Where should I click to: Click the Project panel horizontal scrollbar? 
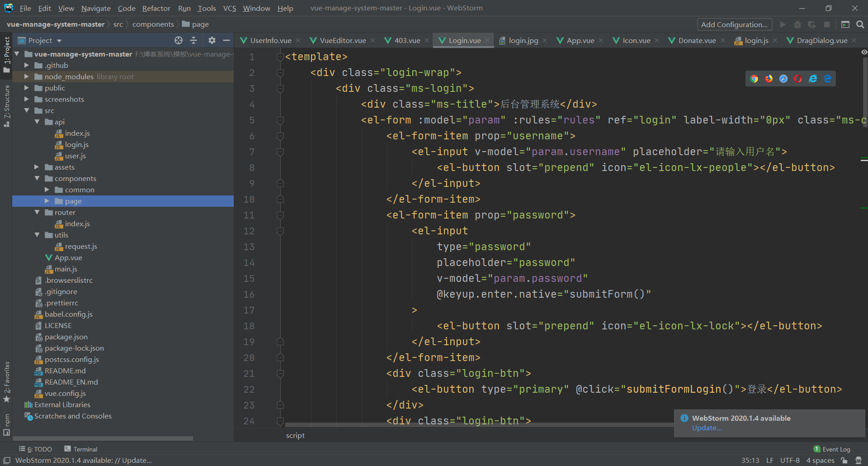pos(103,438)
